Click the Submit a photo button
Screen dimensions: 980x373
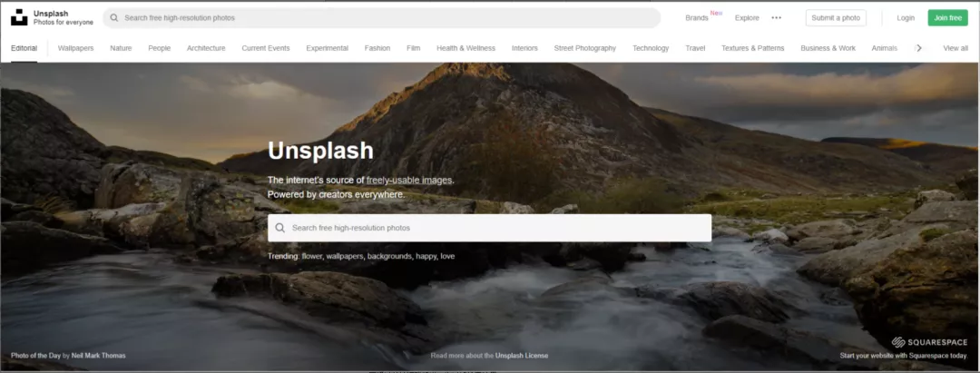(836, 18)
